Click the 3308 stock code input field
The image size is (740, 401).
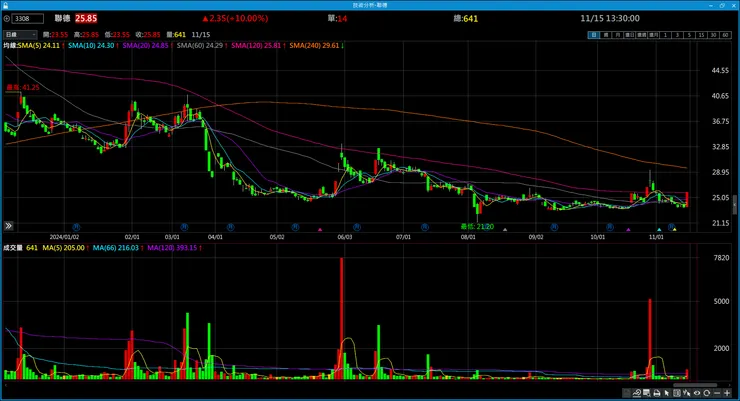click(x=28, y=18)
